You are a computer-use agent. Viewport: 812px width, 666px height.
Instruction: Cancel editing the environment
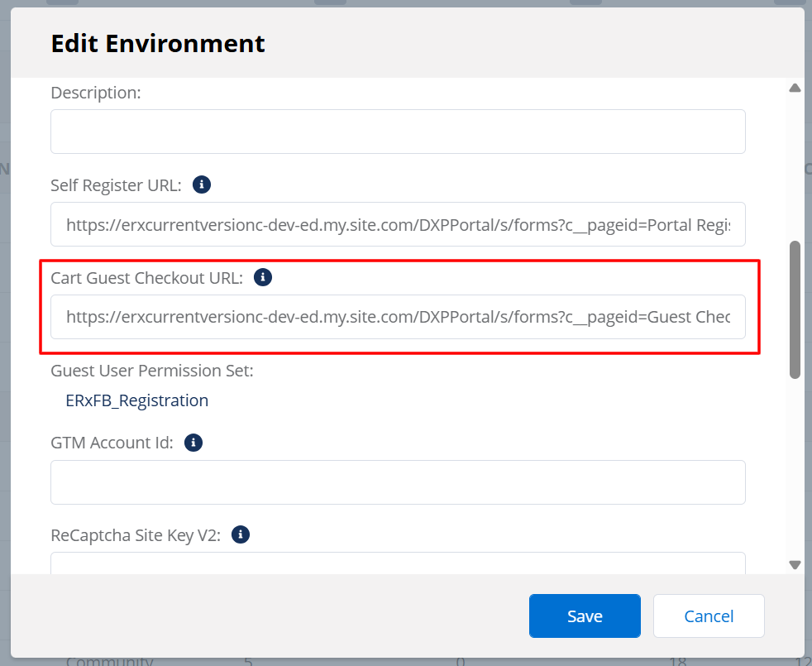point(709,616)
